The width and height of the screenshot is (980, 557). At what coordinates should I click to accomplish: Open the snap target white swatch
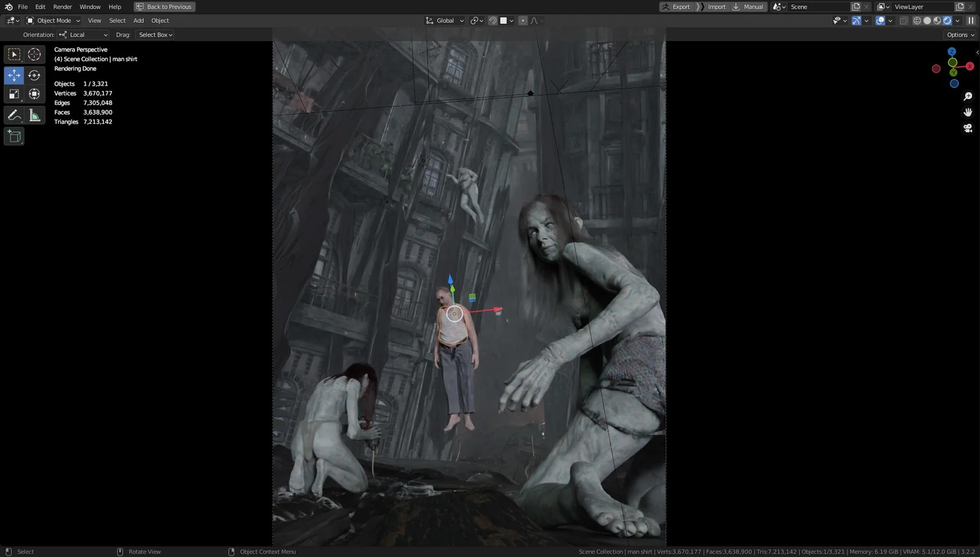point(504,20)
